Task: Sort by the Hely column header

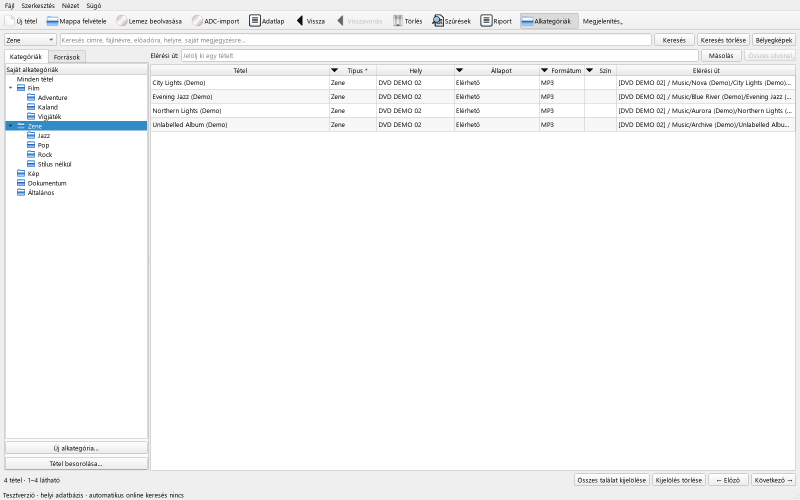Action: coord(415,70)
